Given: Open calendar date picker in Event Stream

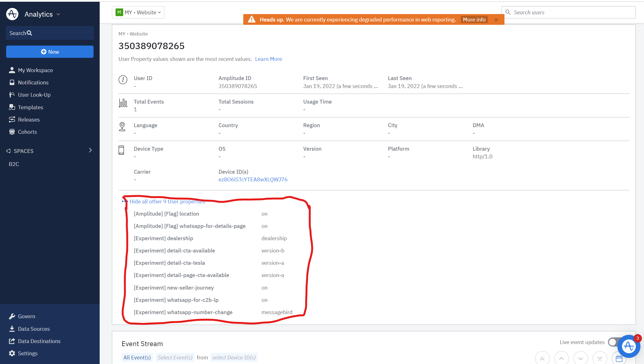Looking at the screenshot, I should click(619, 358).
